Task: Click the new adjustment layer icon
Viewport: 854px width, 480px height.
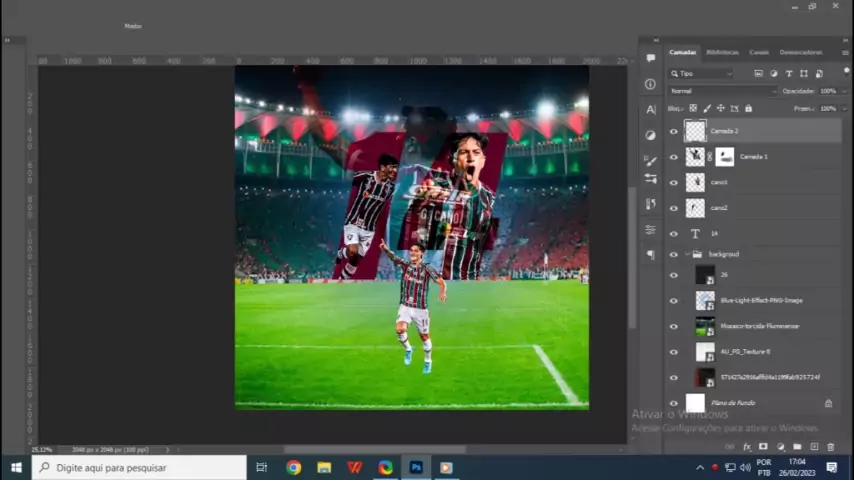Action: [x=780, y=447]
